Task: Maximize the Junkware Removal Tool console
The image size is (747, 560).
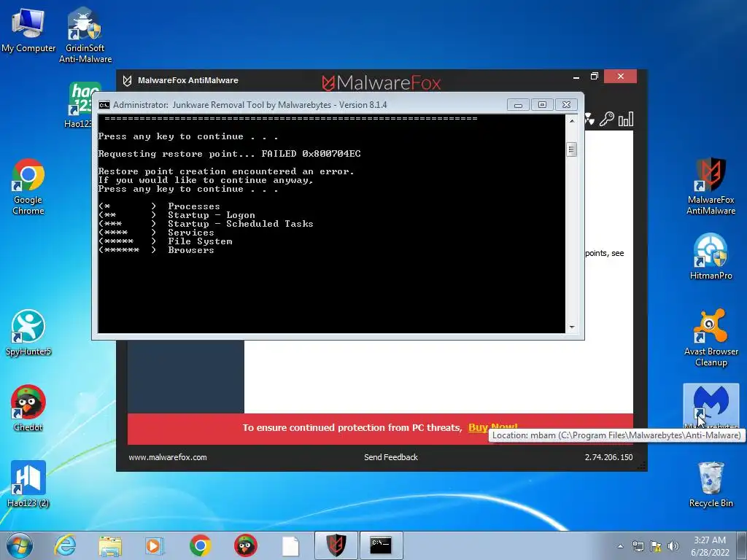Action: tap(542, 105)
